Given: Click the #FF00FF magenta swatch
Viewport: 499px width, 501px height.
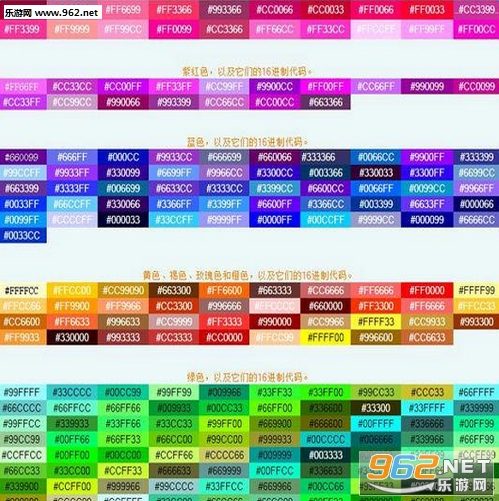Looking at the screenshot, I should click(325, 86).
